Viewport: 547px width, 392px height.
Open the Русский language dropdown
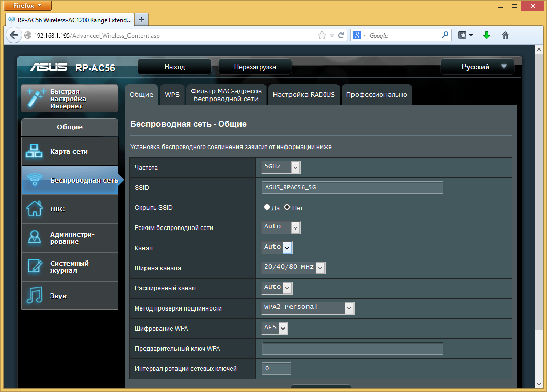click(x=477, y=67)
